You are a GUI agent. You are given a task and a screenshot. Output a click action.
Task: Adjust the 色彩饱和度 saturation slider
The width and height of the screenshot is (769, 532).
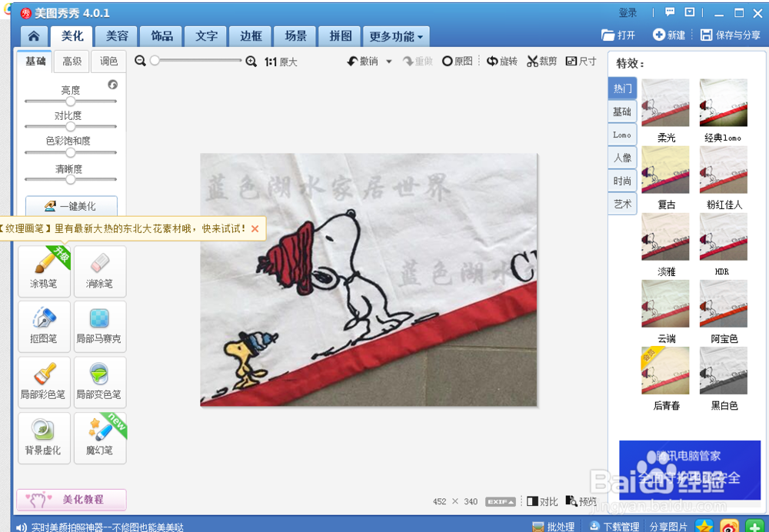pos(71,152)
